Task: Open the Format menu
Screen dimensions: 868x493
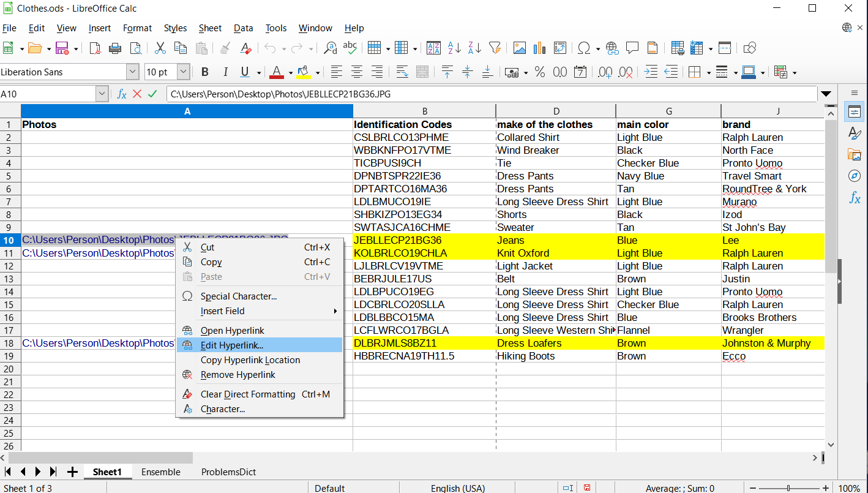Action: 137,28
